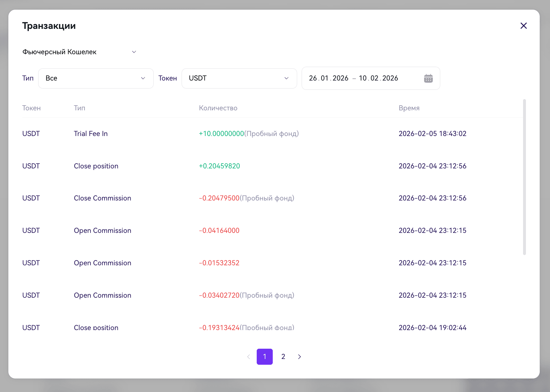The width and height of the screenshot is (550, 392).
Task: Open the Токен dropdown showing USDT
Action: point(239,78)
